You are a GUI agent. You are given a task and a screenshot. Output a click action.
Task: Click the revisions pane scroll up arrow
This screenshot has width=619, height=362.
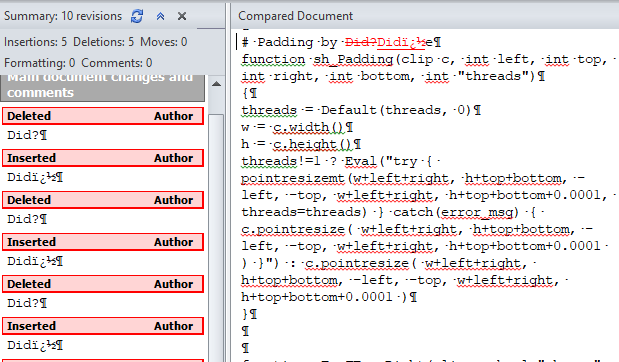(x=216, y=84)
